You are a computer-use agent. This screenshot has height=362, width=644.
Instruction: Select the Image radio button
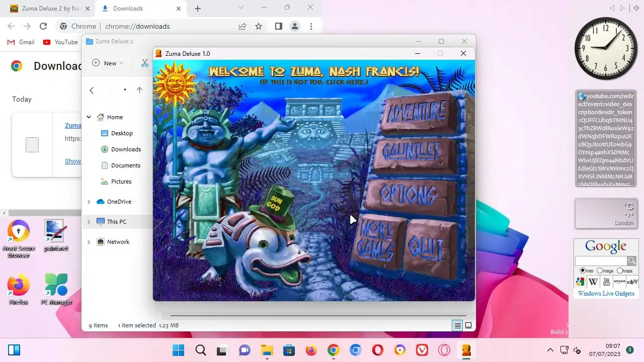click(600, 270)
